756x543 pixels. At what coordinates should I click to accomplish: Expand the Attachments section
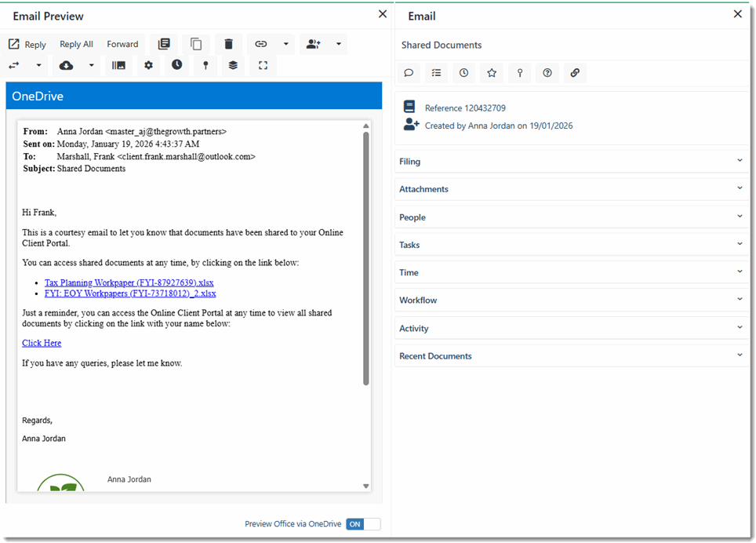(572, 189)
